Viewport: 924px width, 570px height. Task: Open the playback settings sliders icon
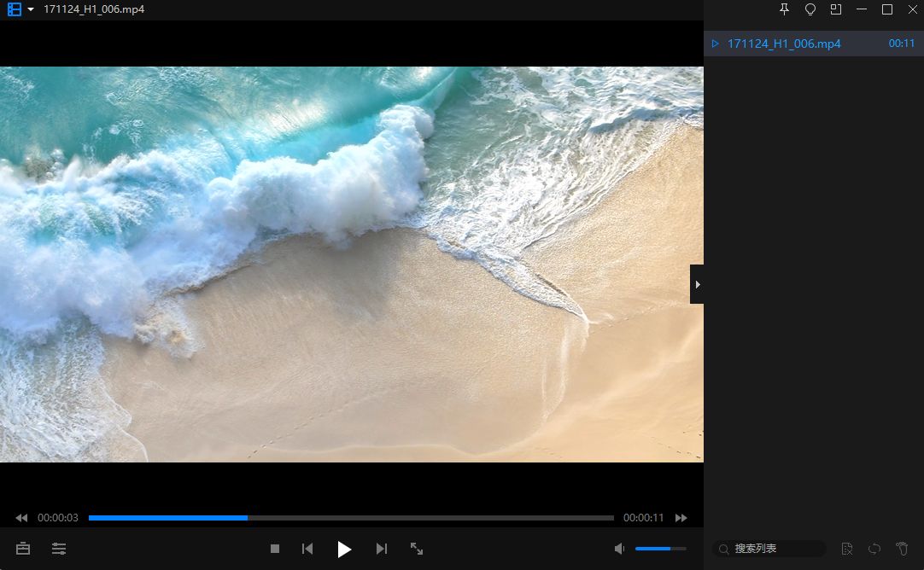[59, 549]
